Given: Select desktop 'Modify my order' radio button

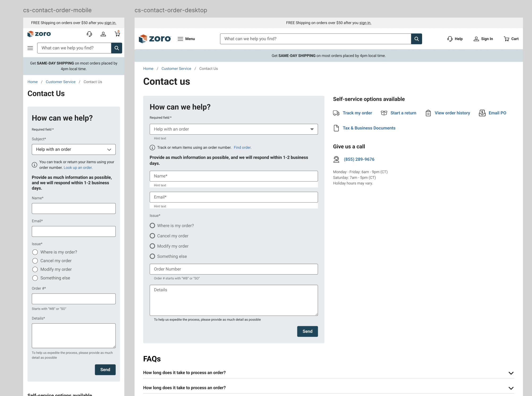Looking at the screenshot, I should 152,246.
